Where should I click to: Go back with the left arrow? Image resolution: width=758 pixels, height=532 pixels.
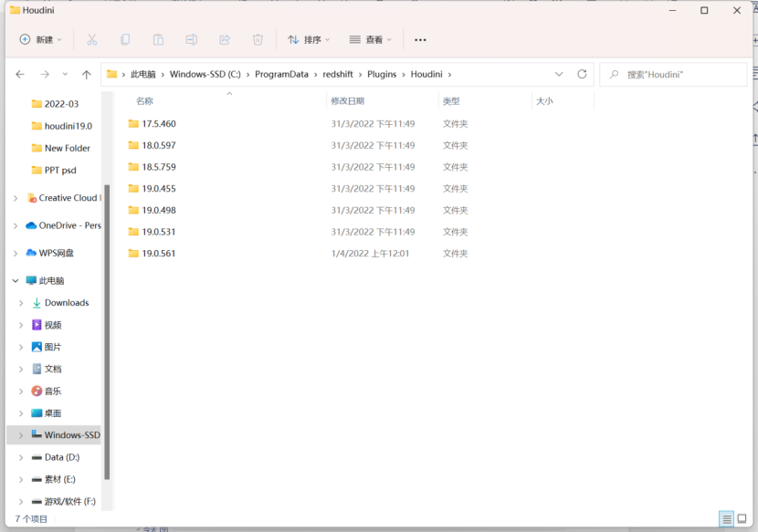20,75
